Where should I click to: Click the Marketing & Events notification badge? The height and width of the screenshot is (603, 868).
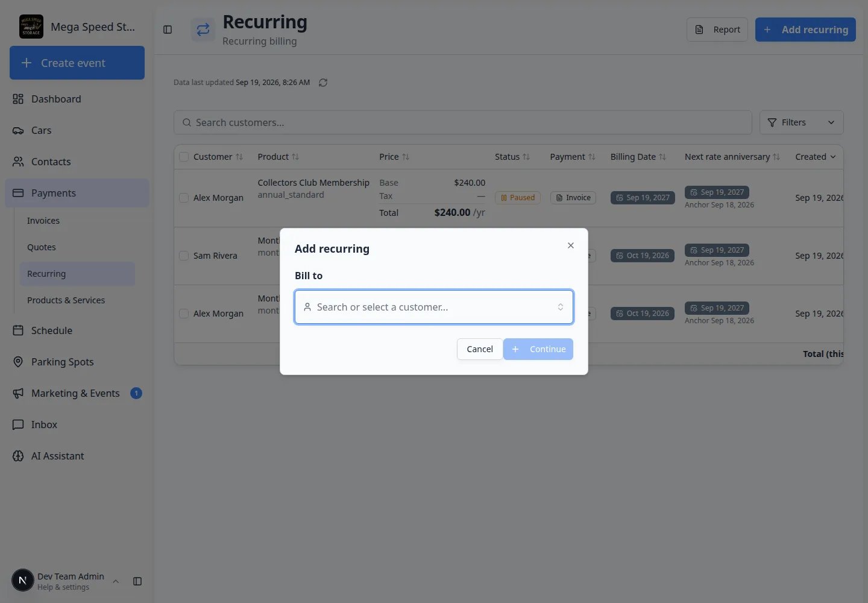[136, 393]
